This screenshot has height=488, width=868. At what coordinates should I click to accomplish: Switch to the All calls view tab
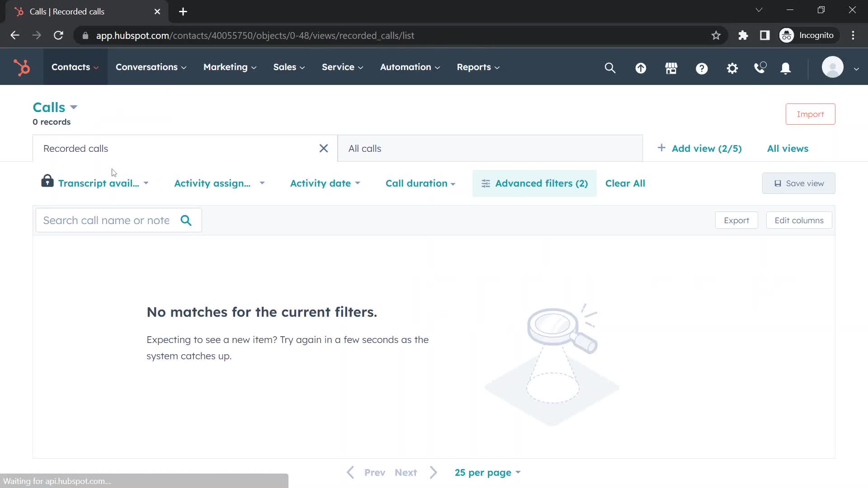[x=365, y=148]
